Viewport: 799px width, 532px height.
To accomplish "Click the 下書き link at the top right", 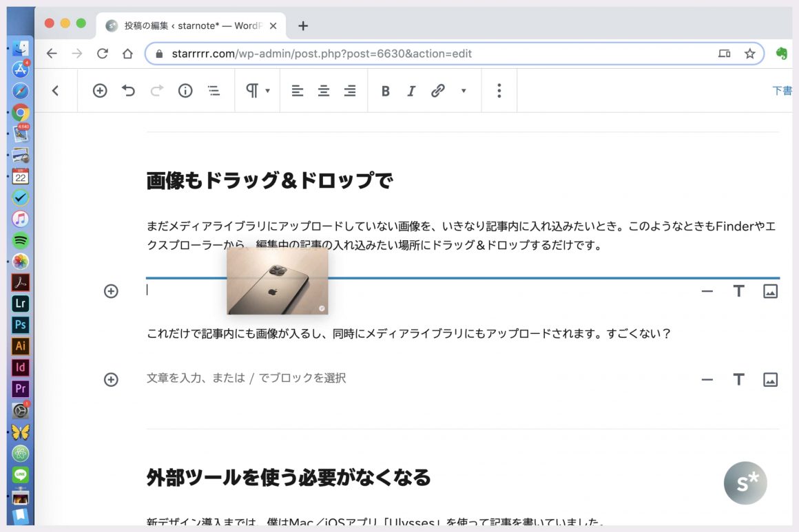I will point(782,91).
